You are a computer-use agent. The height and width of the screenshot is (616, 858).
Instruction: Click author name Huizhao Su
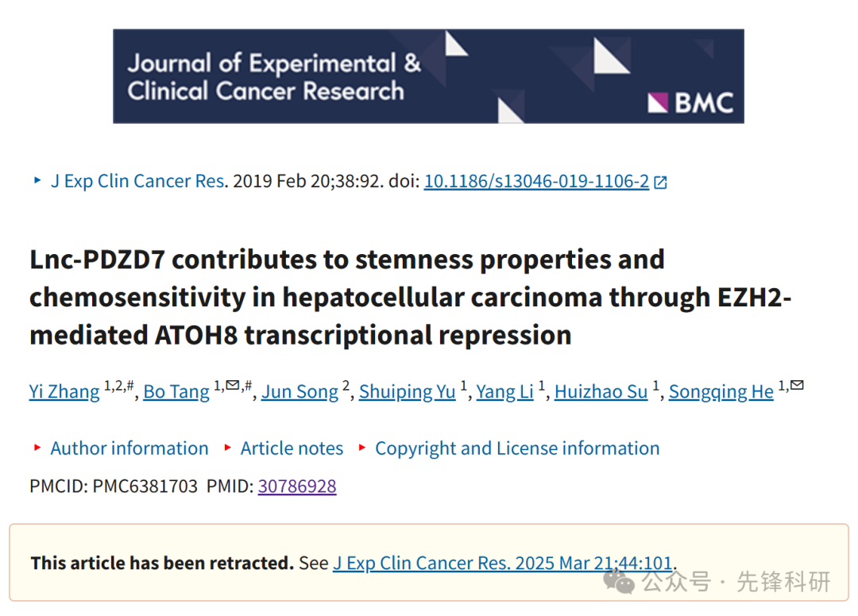601,391
